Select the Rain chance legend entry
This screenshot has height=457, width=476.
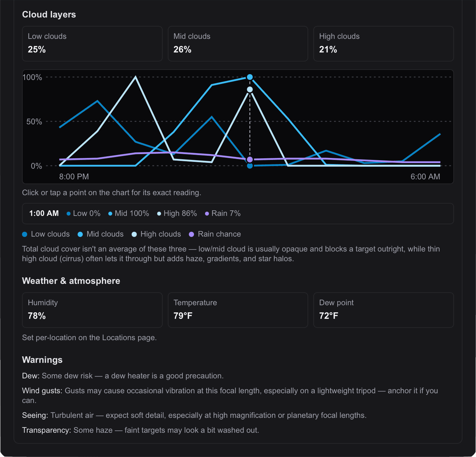click(x=215, y=234)
